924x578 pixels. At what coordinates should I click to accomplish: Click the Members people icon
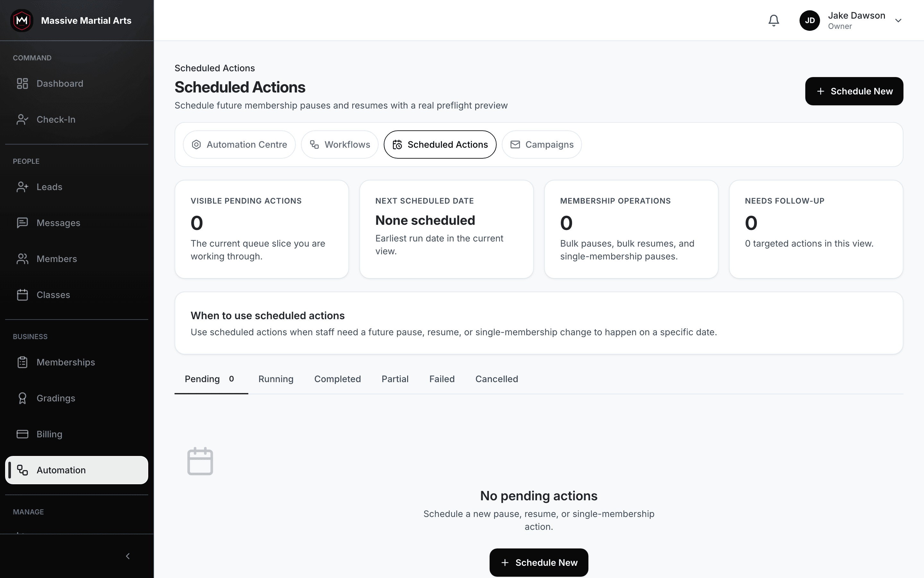click(22, 258)
